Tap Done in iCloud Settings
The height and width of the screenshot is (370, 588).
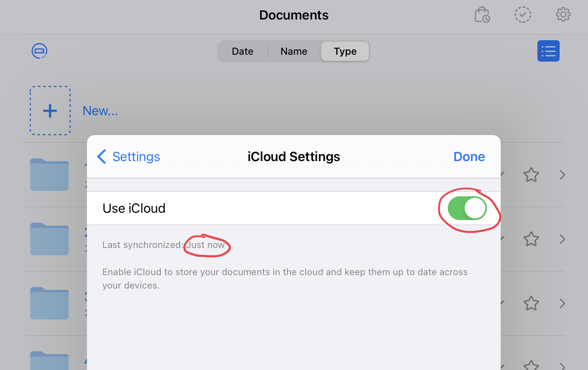[x=469, y=156]
